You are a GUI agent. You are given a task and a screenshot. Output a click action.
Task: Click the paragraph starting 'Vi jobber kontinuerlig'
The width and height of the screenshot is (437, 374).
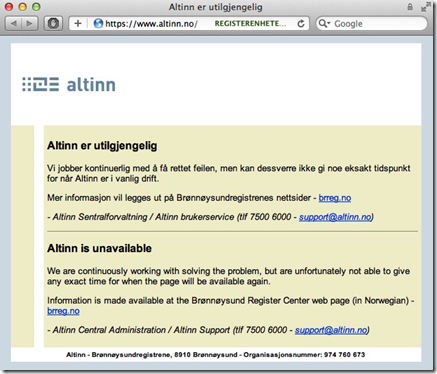229,173
